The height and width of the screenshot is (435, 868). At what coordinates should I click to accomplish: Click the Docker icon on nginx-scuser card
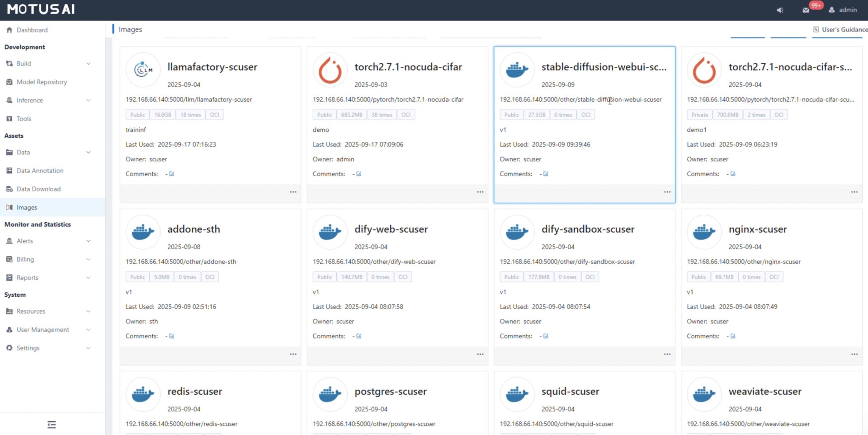pos(703,232)
